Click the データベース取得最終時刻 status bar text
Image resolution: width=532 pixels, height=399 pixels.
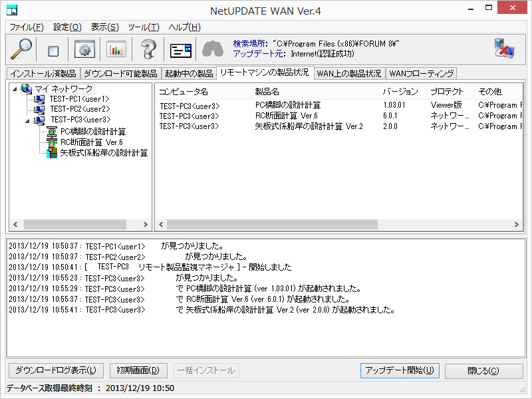pyautogui.click(x=90, y=388)
